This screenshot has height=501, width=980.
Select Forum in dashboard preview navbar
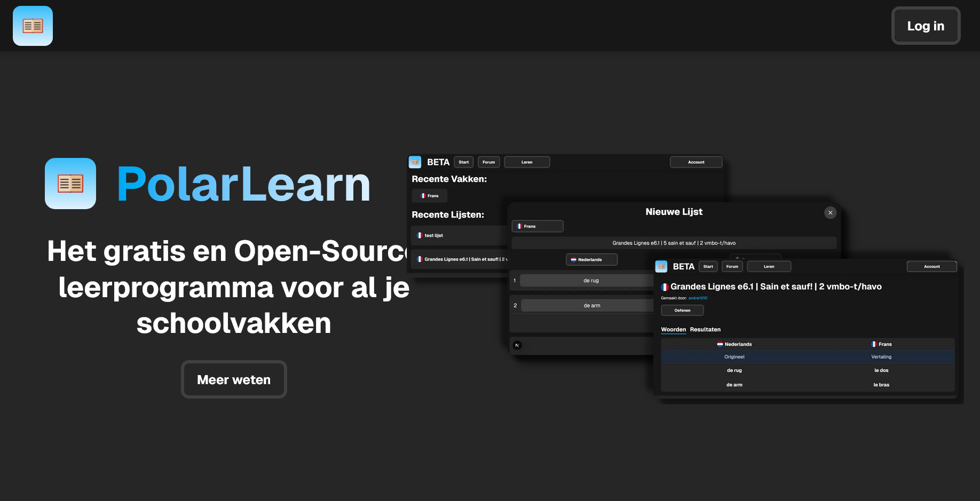(489, 162)
